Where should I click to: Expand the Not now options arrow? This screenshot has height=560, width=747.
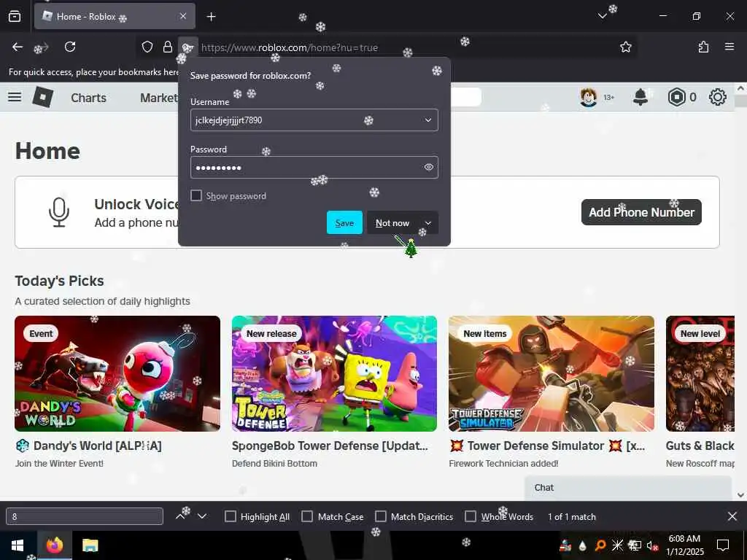427,223
